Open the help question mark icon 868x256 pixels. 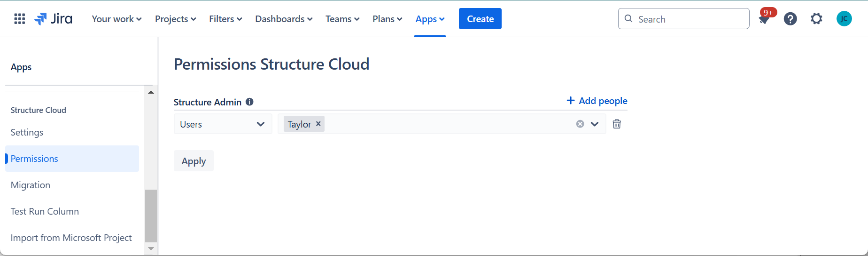click(x=790, y=19)
